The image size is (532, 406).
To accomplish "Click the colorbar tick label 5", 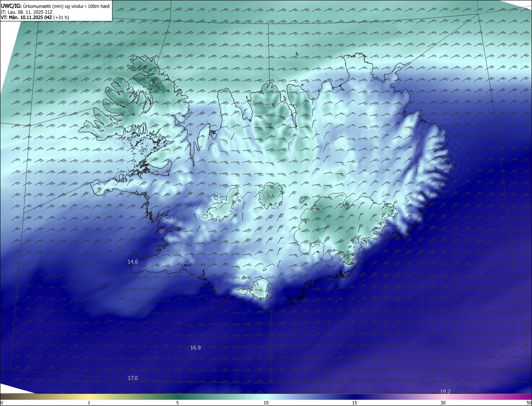I will tap(177, 403).
